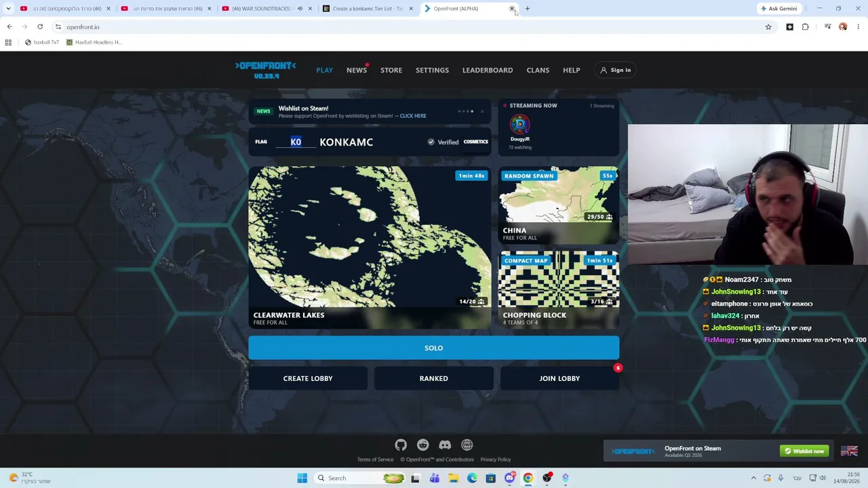Start a SOLO game

(433, 348)
